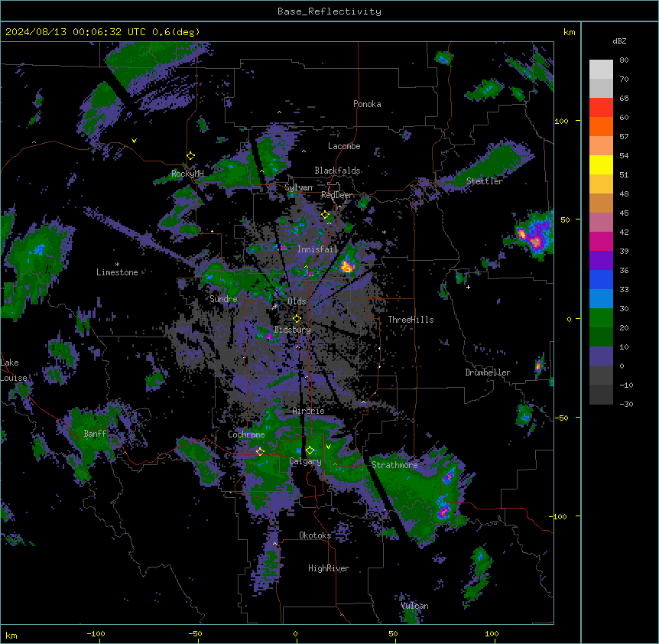This screenshot has height=644, width=659.
Task: Click the yellow station marker near RockyMH
Action: pos(190,156)
